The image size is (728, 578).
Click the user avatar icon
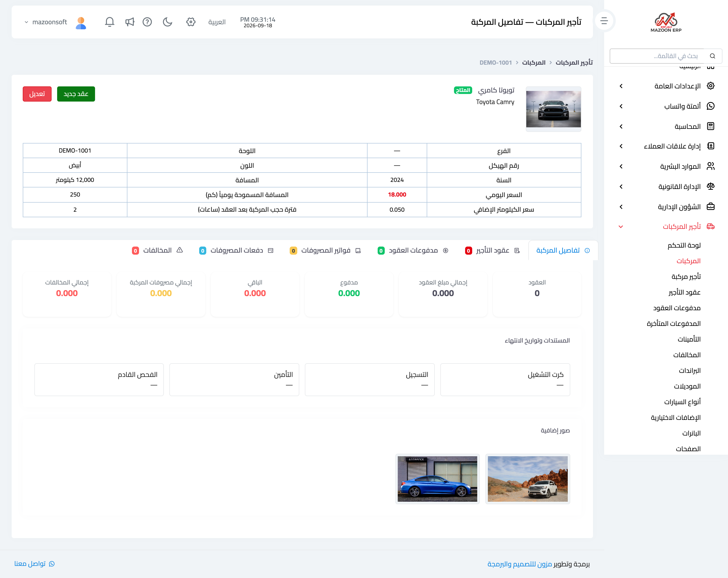(81, 22)
